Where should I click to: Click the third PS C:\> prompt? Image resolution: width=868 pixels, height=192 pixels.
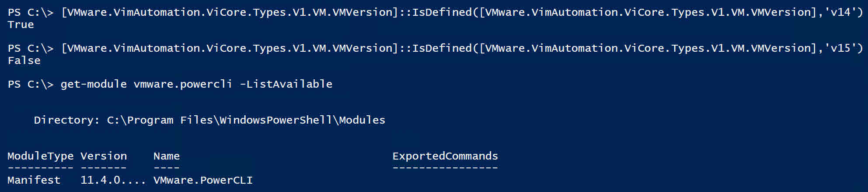pyautogui.click(x=31, y=84)
